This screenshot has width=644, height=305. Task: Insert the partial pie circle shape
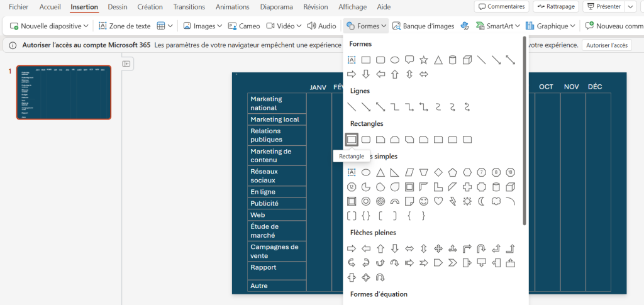coord(366,187)
